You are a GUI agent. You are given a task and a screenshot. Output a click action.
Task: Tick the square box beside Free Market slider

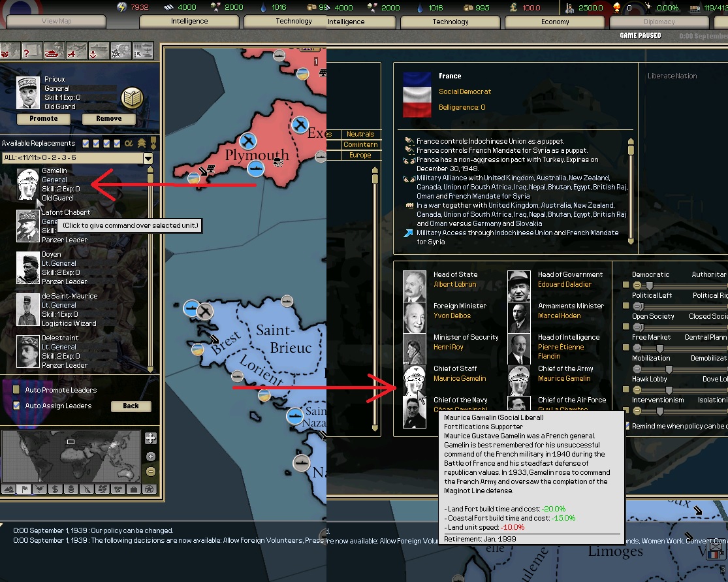click(626, 348)
